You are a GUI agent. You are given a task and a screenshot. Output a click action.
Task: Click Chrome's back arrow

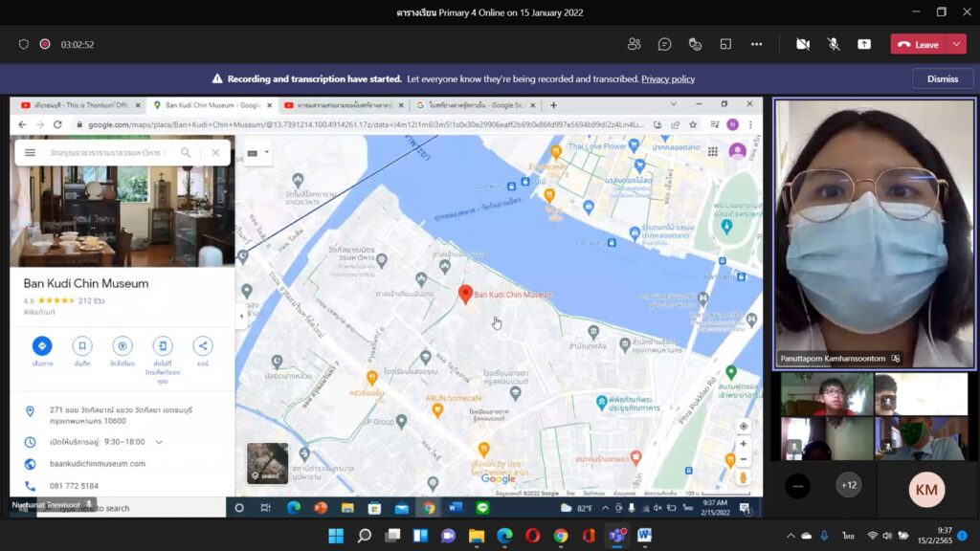(22, 124)
